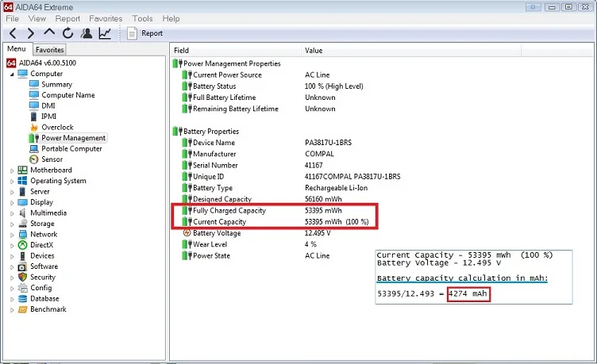Image resolution: width=597 pixels, height=364 pixels.
Task: Open the user profile toolbar icon
Action: (x=87, y=33)
